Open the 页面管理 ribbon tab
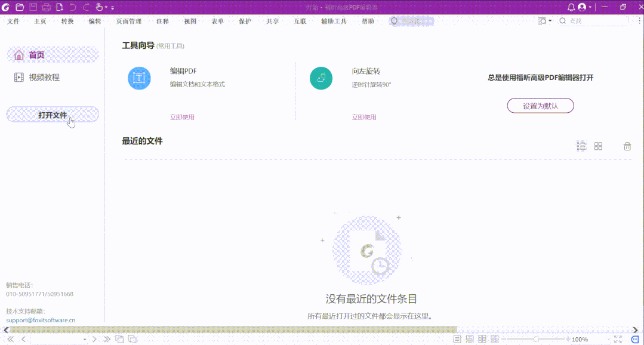Image resolution: width=644 pixels, height=345 pixels. pos(130,20)
